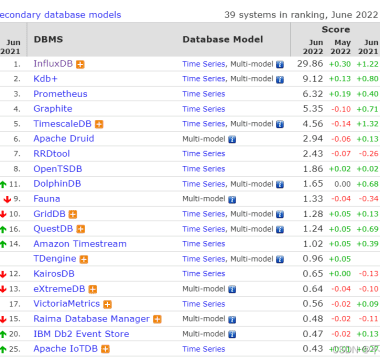This screenshot has height=360, width=380.
Task: Open the Apache Druid link
Action: (x=64, y=139)
